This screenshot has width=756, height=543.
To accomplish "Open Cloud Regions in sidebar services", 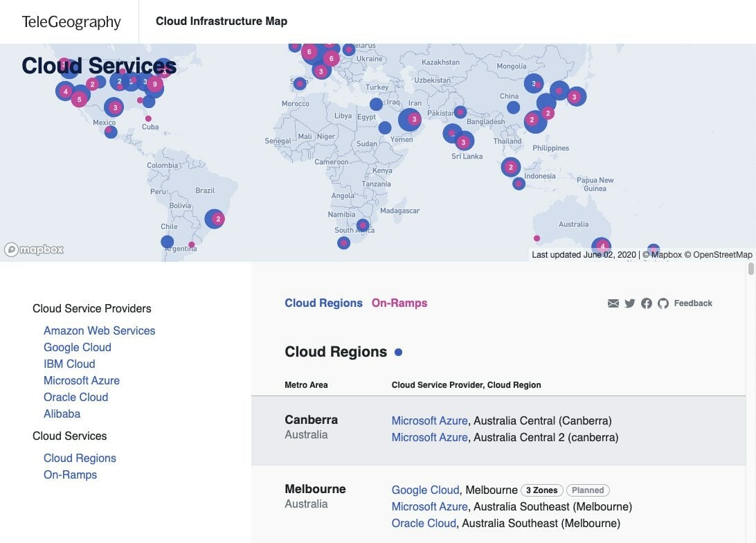I will point(80,458).
